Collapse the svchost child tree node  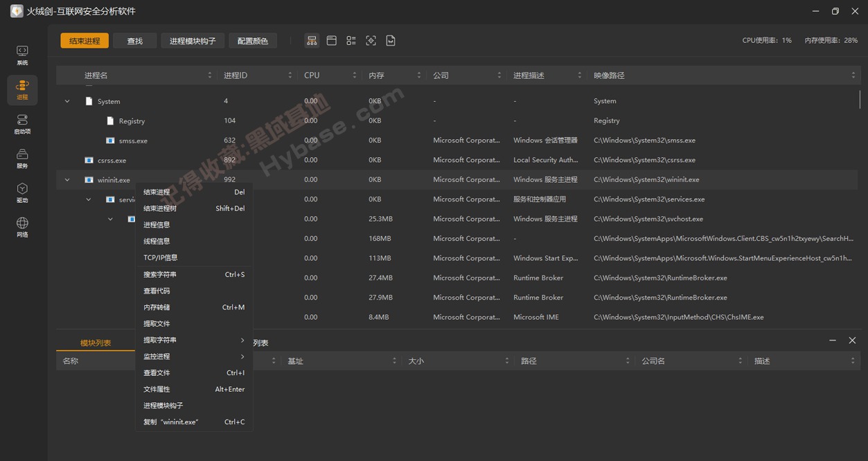click(110, 219)
